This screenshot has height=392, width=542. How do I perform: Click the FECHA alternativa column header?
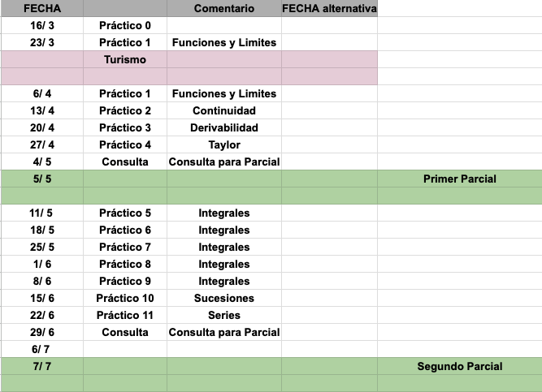click(x=329, y=8)
